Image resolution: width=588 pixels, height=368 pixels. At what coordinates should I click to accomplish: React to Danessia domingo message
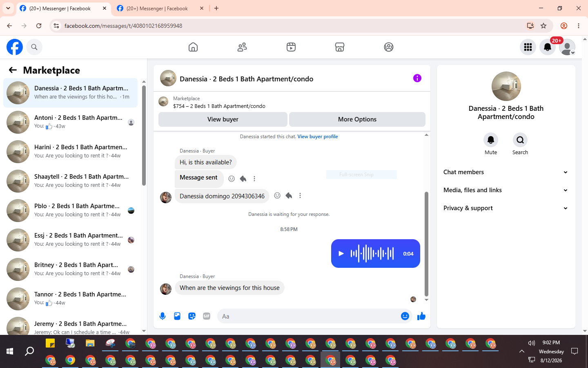[277, 195]
